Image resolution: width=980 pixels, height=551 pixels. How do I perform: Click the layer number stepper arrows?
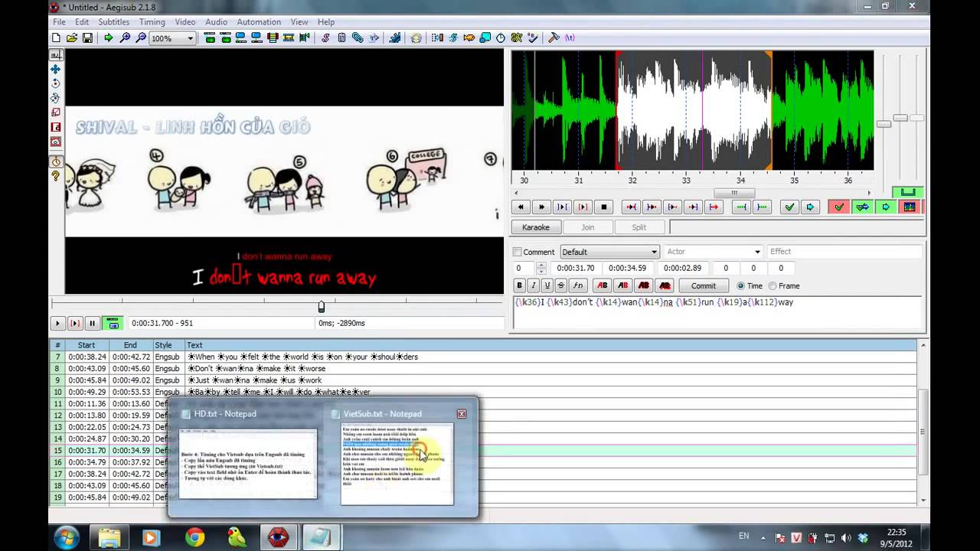click(541, 268)
